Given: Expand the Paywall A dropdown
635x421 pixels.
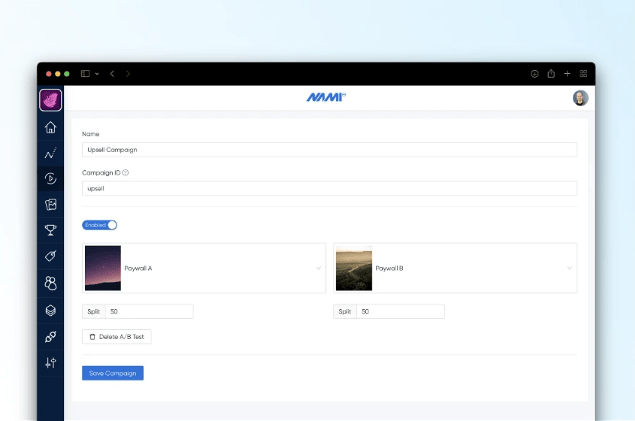Looking at the screenshot, I should click(x=319, y=268).
